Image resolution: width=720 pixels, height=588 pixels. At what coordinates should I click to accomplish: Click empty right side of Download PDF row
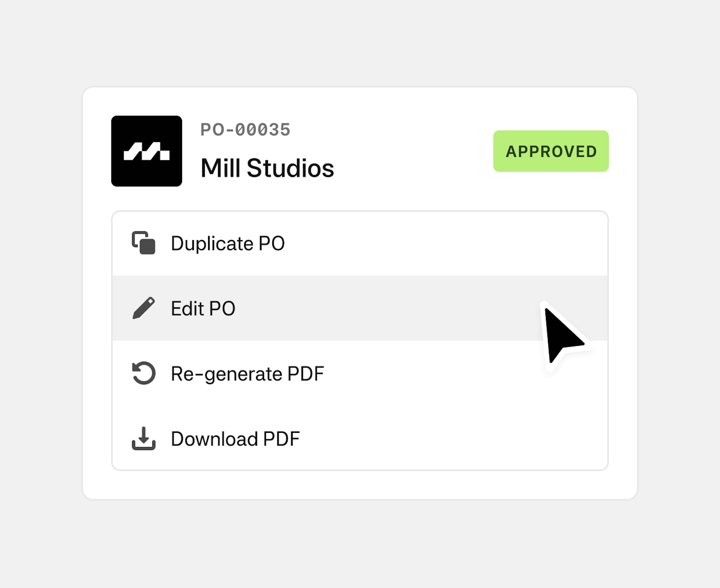point(474,439)
